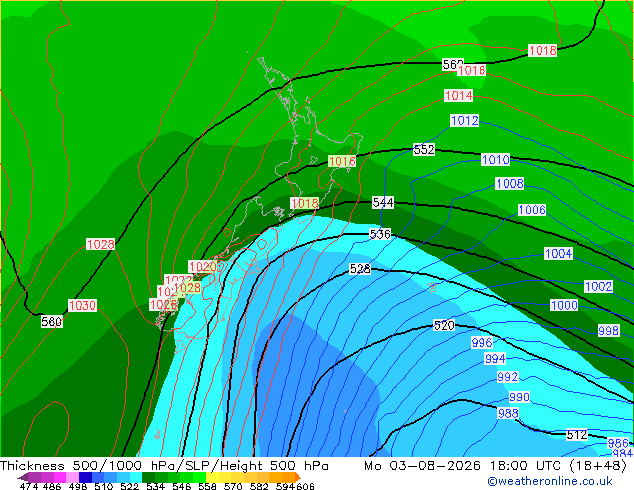The image size is (634, 490).
Task: Click the 510 legend value
Action: point(104,486)
